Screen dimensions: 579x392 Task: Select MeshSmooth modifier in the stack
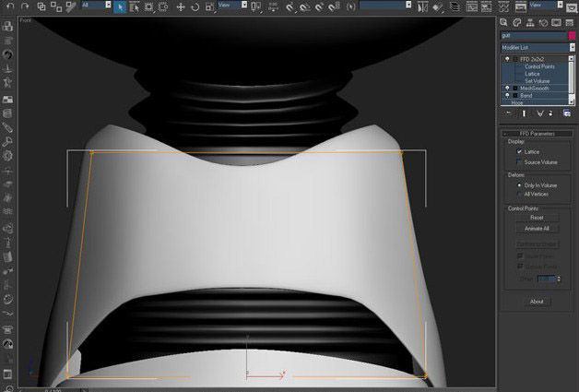tap(535, 89)
